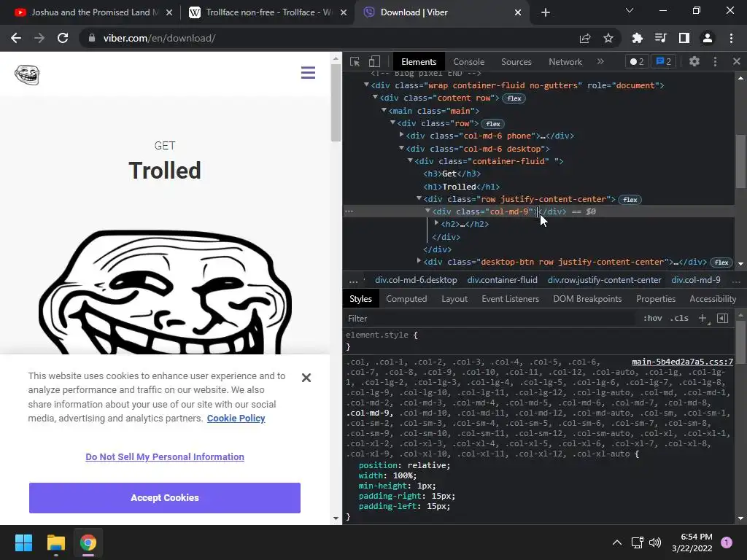Viewport: 747px width, 560px height.
Task: Switch to the Layout pane
Action: coord(454,299)
